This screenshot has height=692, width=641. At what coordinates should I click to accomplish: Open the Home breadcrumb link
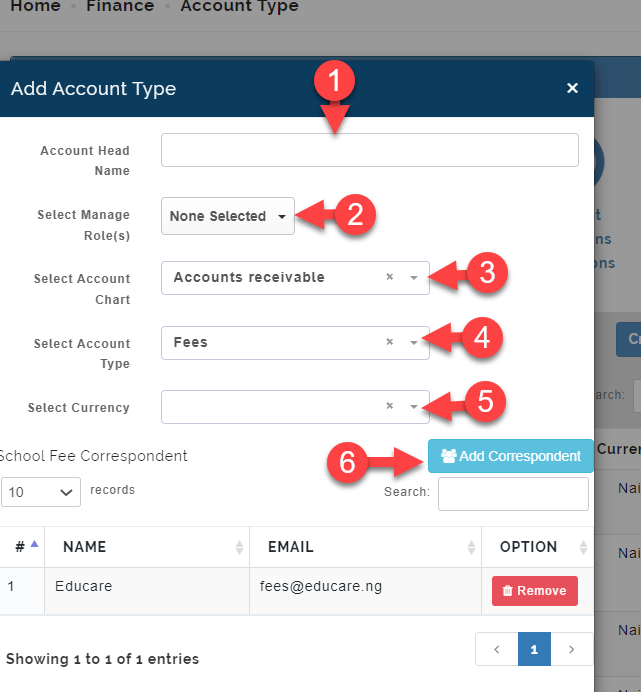point(35,6)
